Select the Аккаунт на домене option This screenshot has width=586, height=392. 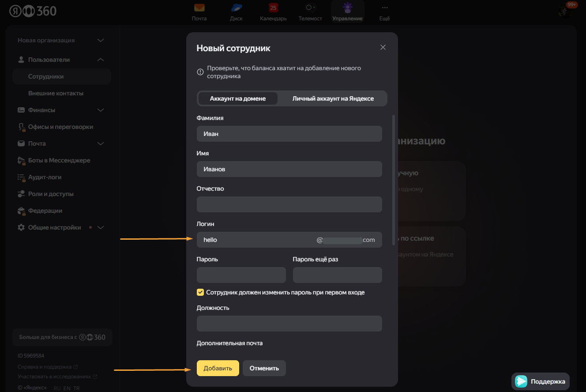[x=238, y=98]
